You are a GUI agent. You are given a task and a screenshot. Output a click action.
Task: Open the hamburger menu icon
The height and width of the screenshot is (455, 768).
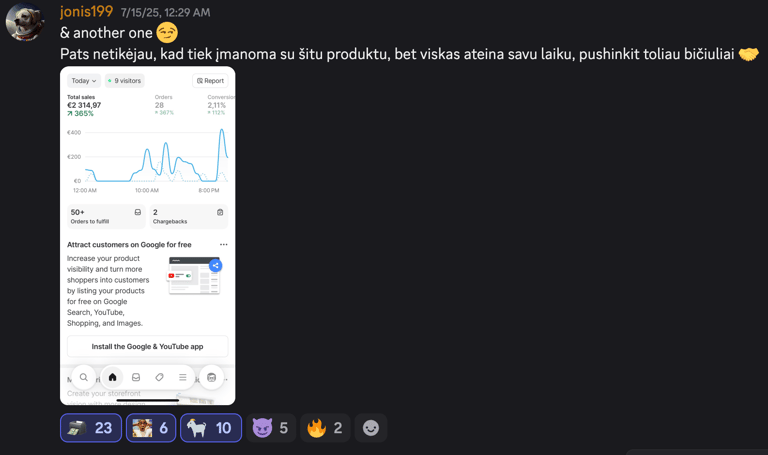coord(183,377)
